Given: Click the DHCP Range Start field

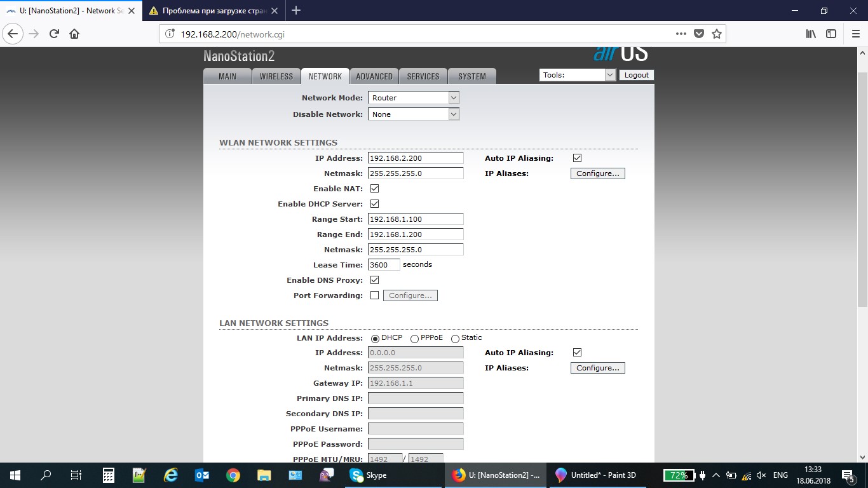Looking at the screenshot, I should (416, 219).
